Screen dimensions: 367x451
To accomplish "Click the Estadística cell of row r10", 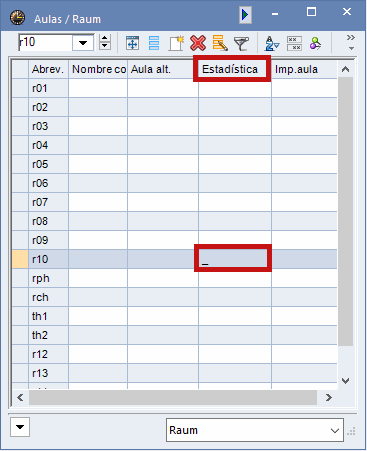I will tap(233, 259).
